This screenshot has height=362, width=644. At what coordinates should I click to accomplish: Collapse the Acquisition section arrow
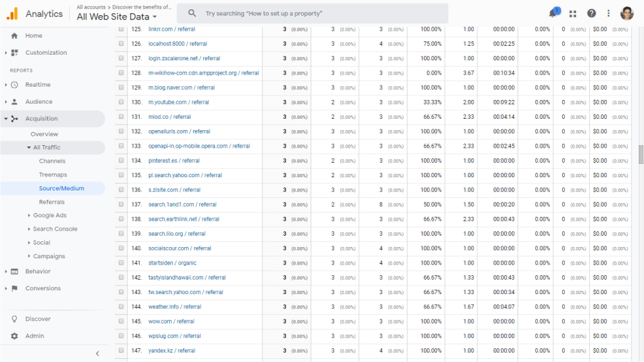[x=6, y=119]
